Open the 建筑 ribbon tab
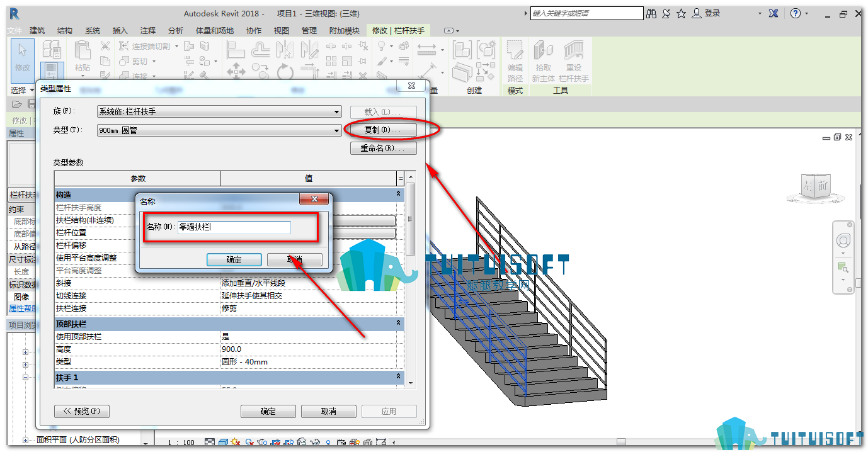The height and width of the screenshot is (452, 868). 37,30
